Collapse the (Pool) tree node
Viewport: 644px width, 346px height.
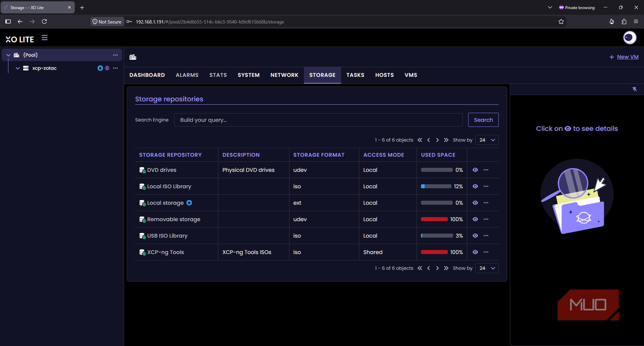8,55
